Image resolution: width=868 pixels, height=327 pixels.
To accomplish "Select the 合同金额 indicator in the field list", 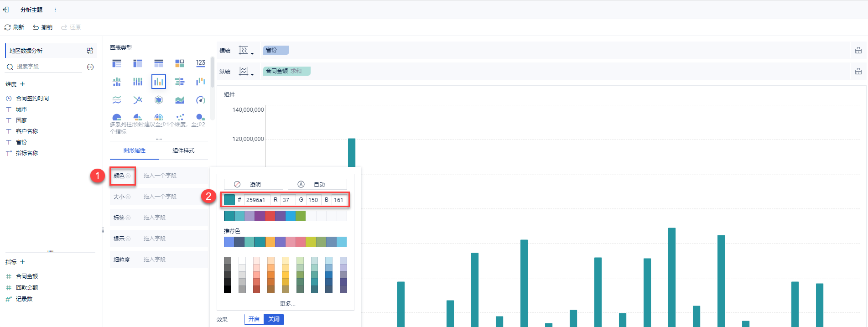I will pyautogui.click(x=26, y=276).
